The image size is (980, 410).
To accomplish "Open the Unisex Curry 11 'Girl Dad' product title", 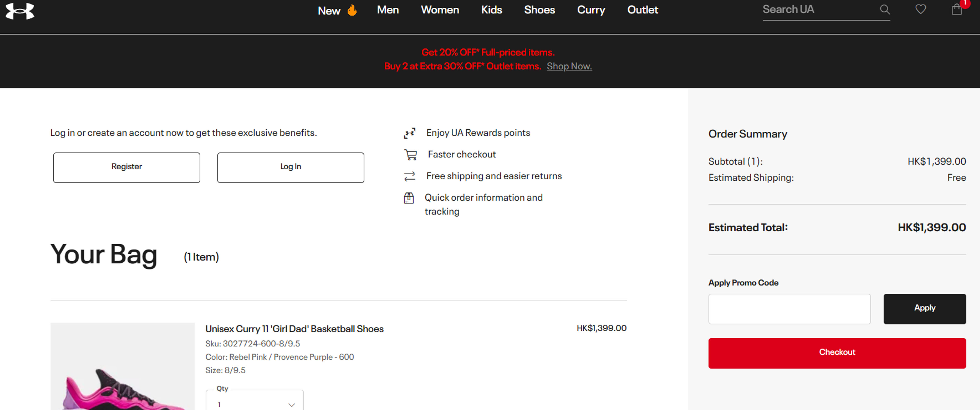I will tap(295, 329).
